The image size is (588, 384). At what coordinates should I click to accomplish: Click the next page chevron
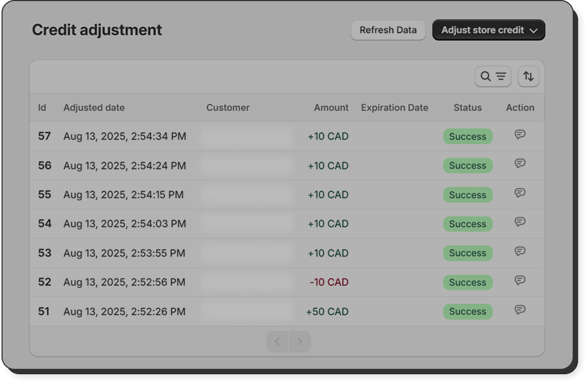pyautogui.click(x=300, y=341)
